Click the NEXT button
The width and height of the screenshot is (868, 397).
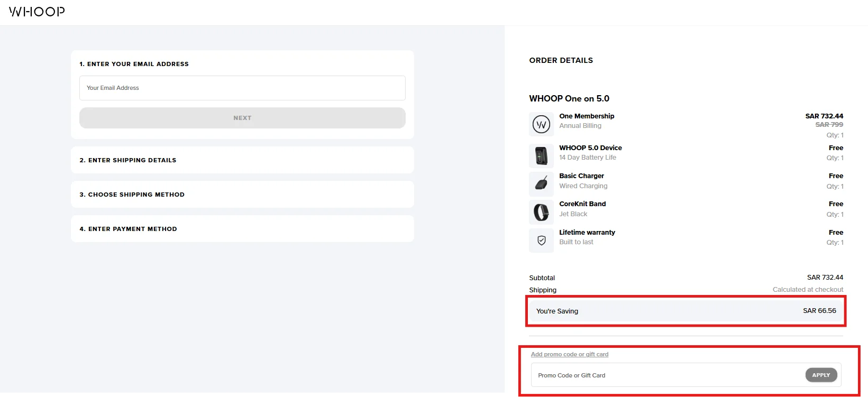click(242, 118)
